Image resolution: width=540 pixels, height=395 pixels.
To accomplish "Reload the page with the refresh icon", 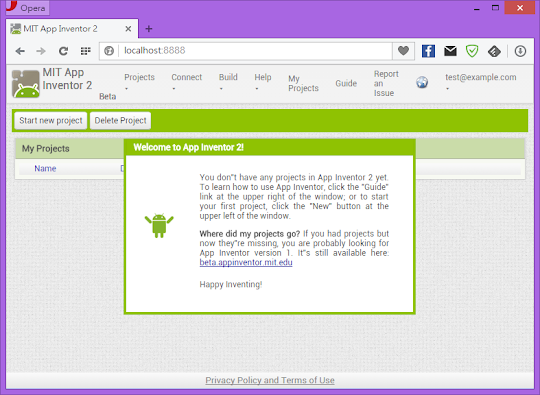I will (63, 51).
